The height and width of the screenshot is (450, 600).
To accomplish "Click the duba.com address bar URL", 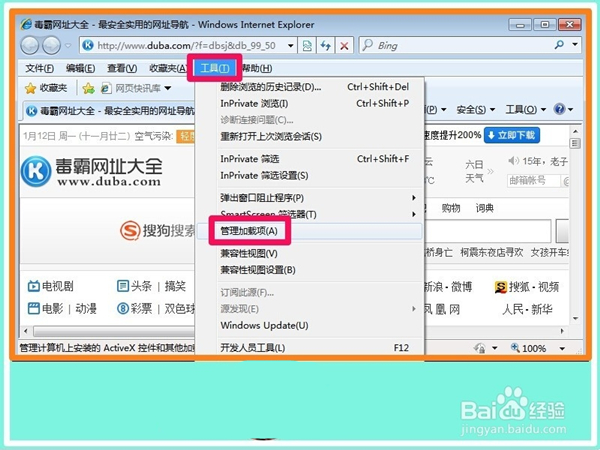I will tap(186, 46).
